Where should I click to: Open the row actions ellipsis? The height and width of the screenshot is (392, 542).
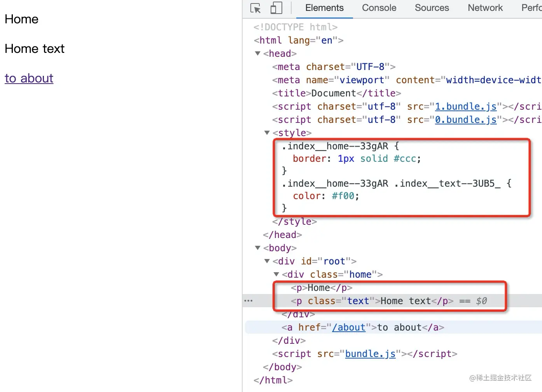pyautogui.click(x=248, y=301)
